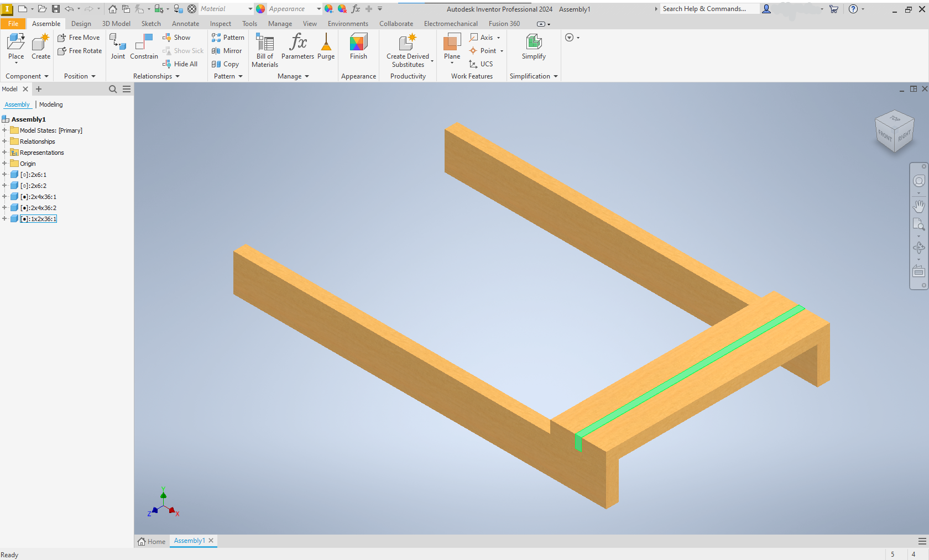
Task: Click Create Derived Substitutes
Action: pyautogui.click(x=408, y=50)
